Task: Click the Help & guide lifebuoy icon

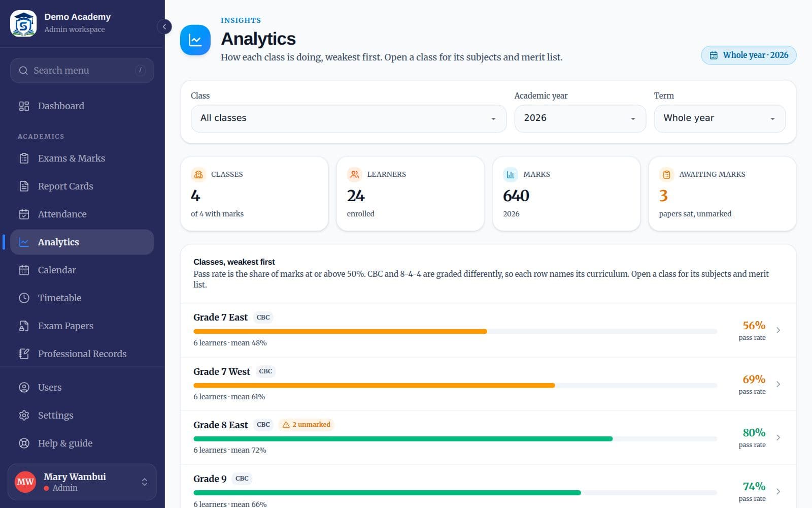Action: 24,443
